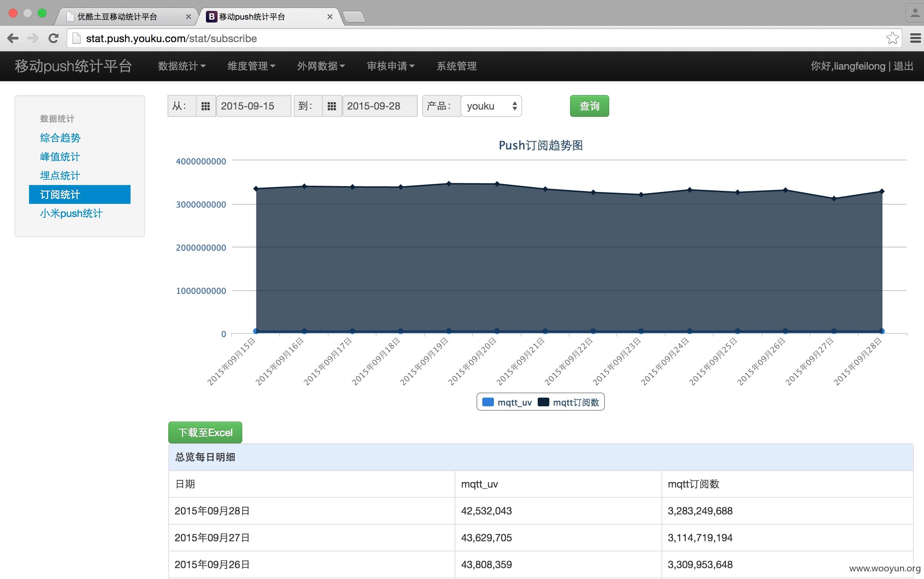Click the browser forward arrow
Image resolution: width=924 pixels, height=579 pixels.
33,38
